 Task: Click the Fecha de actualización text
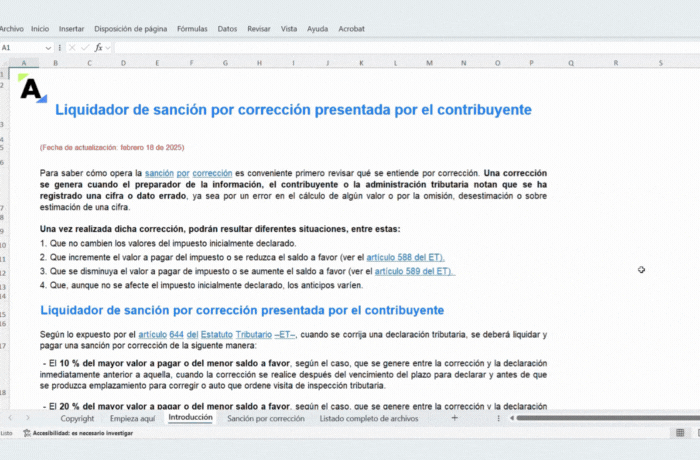pyautogui.click(x=112, y=147)
